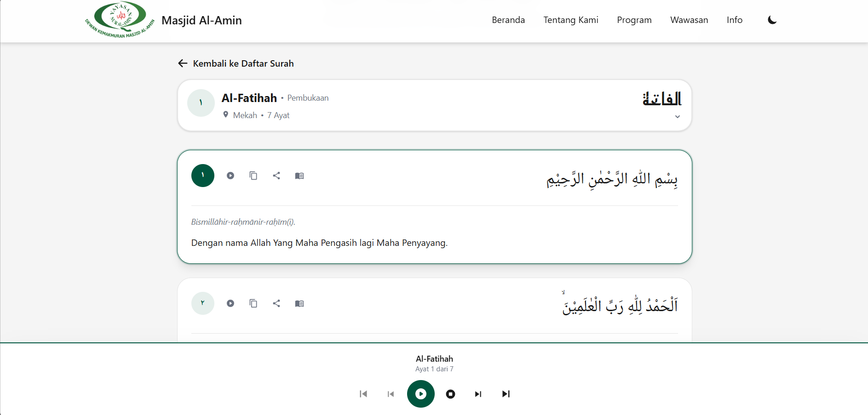Copy verse 1 text
Screen dimensions: 868x415
tap(253, 176)
